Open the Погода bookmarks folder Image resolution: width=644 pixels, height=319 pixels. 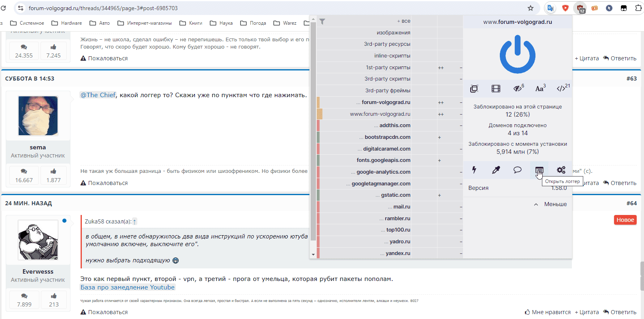tap(253, 23)
